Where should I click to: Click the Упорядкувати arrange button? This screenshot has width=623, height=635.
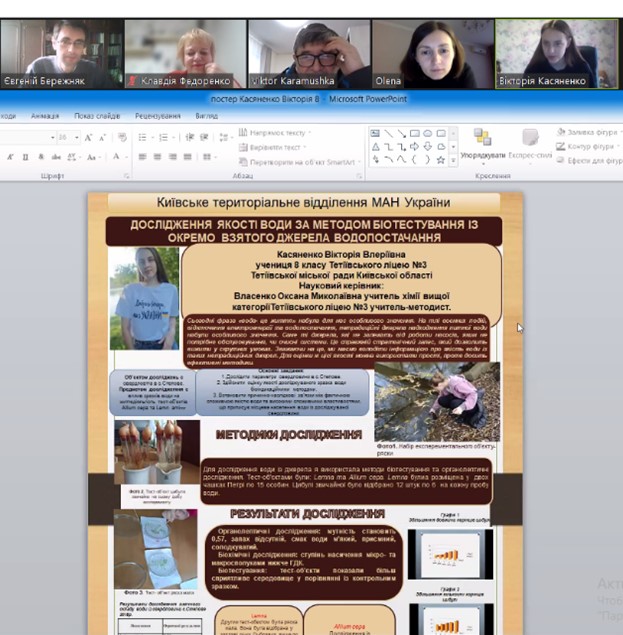point(483,147)
